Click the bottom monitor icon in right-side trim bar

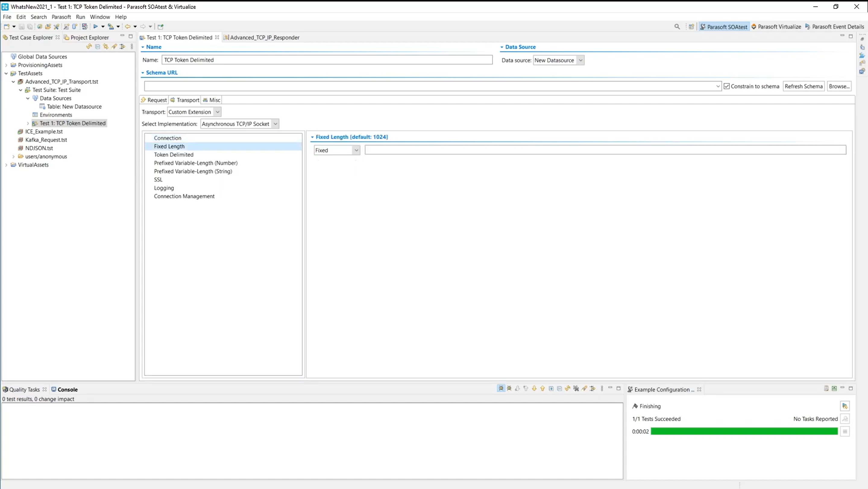(x=862, y=71)
